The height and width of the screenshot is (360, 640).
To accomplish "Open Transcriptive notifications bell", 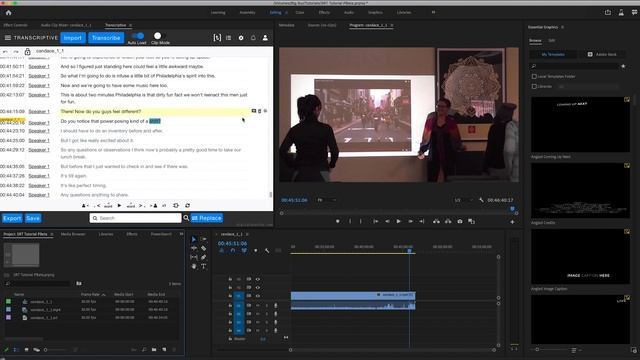I will click(253, 38).
